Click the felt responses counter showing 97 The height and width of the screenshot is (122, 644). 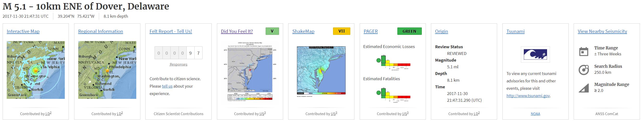coord(178,53)
